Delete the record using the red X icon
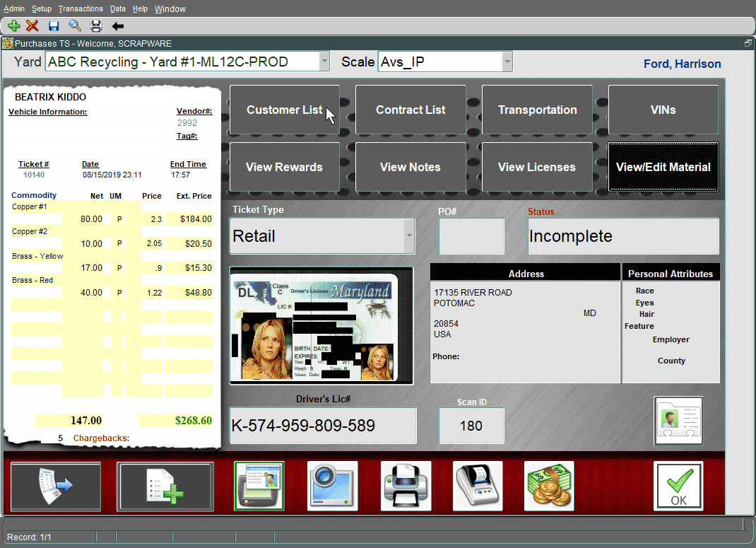Screen dimensions: 756x548 (x=33, y=25)
